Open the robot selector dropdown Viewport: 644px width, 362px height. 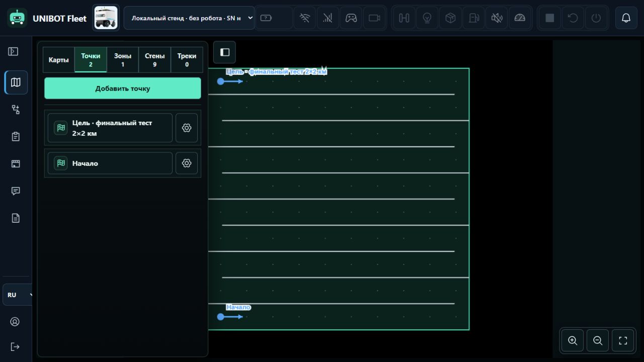click(189, 18)
